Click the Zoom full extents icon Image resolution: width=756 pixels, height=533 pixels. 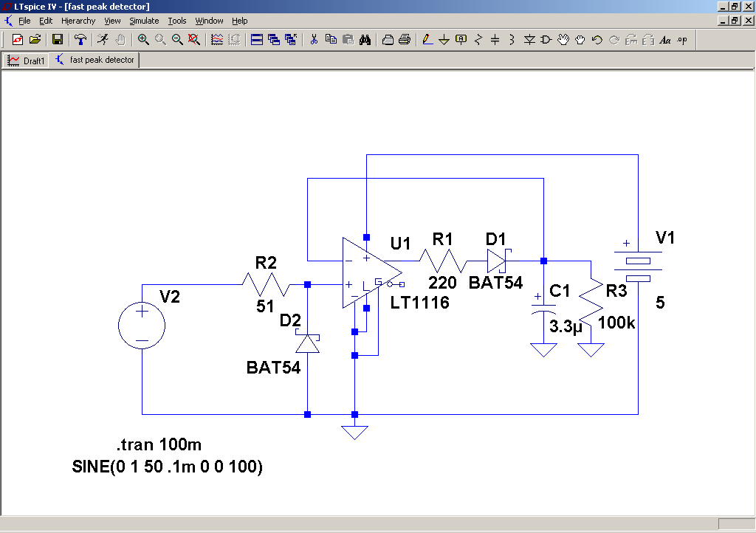tap(194, 40)
